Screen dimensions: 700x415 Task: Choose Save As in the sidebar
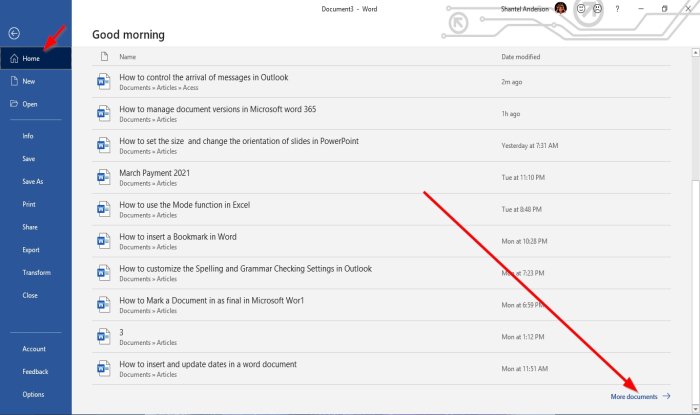click(x=33, y=181)
